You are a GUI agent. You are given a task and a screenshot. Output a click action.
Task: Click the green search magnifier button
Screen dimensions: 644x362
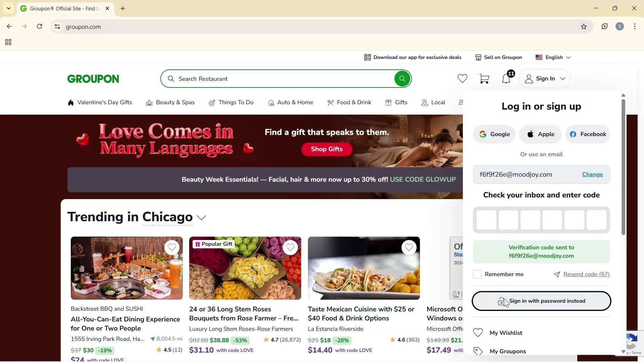click(x=402, y=79)
